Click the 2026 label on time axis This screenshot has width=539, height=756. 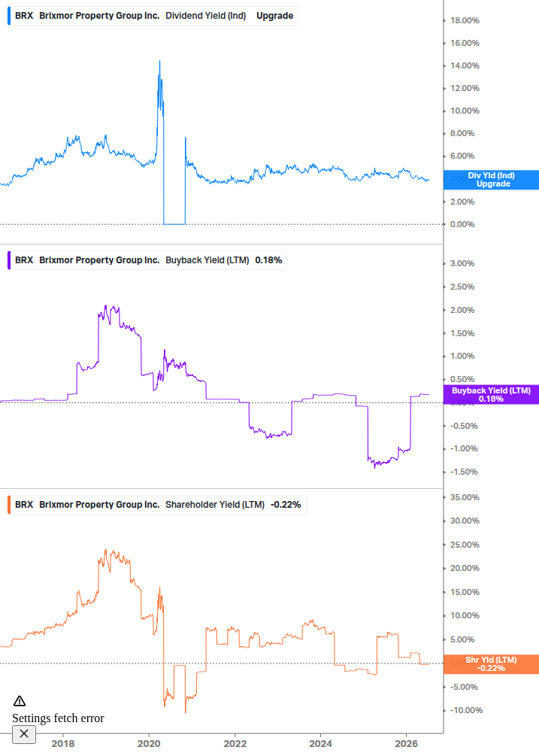tap(406, 744)
